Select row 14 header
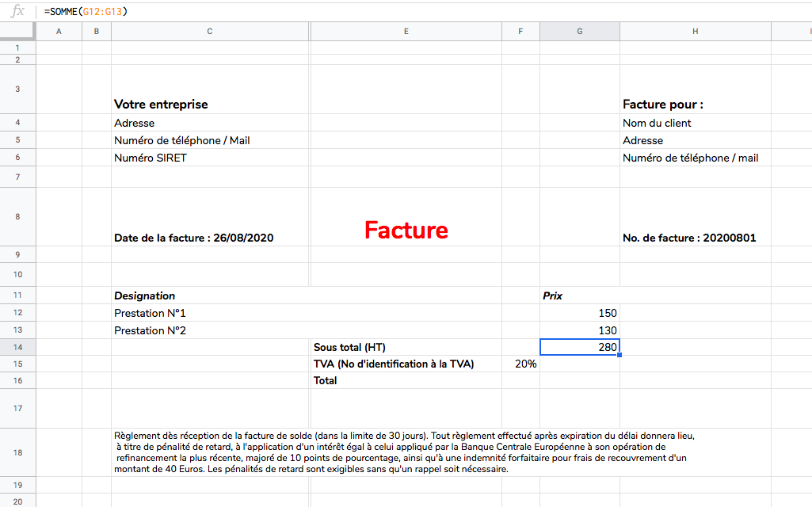Viewport: 812px width, 507px height. 17,346
